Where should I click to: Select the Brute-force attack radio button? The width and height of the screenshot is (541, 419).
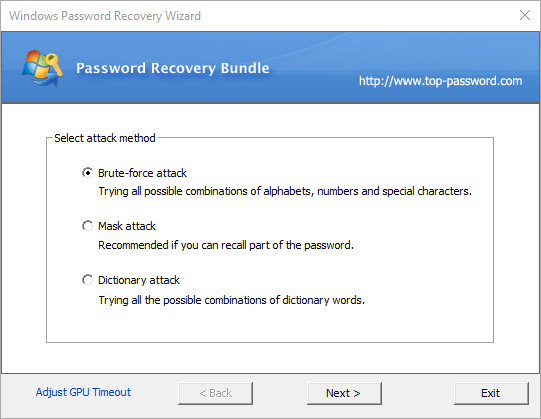(87, 173)
